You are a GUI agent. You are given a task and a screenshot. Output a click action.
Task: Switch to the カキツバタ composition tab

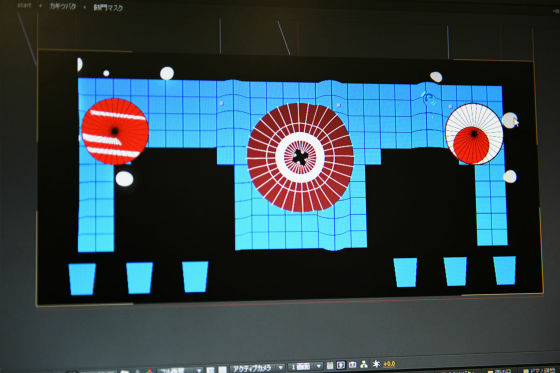click(x=62, y=6)
